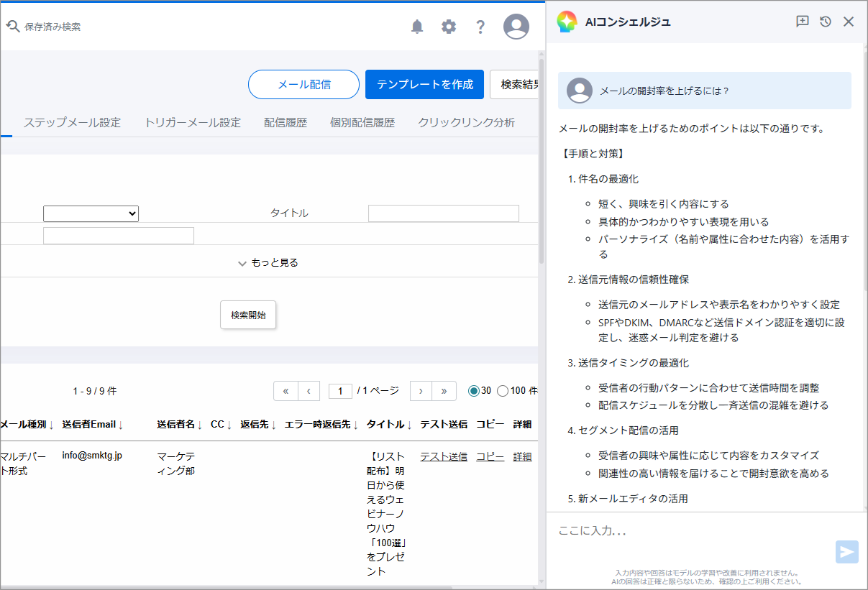Go to first page of results
This screenshot has width=868, height=590.
[285, 391]
